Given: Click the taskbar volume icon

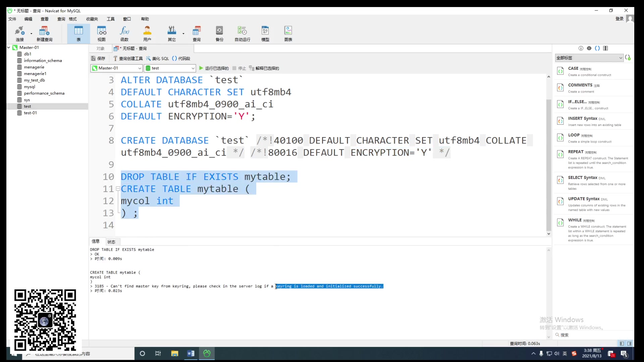Looking at the screenshot, I should [x=557, y=354].
